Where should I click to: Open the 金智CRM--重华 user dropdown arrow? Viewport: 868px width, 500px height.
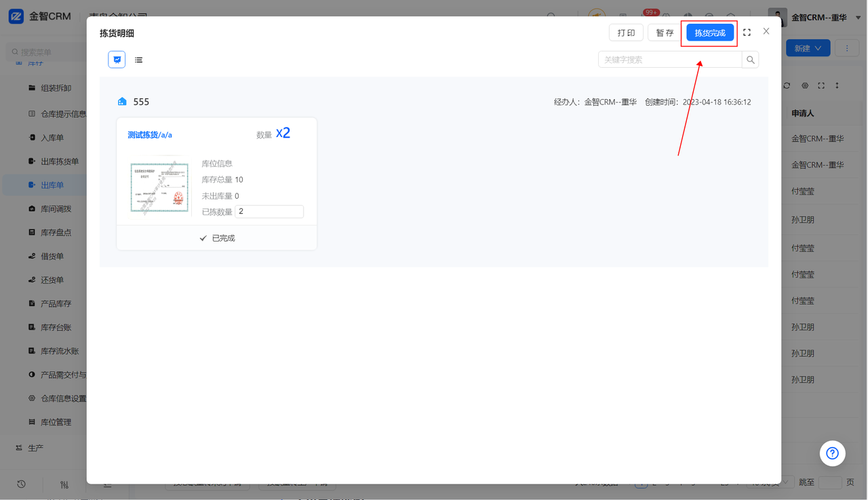click(859, 18)
